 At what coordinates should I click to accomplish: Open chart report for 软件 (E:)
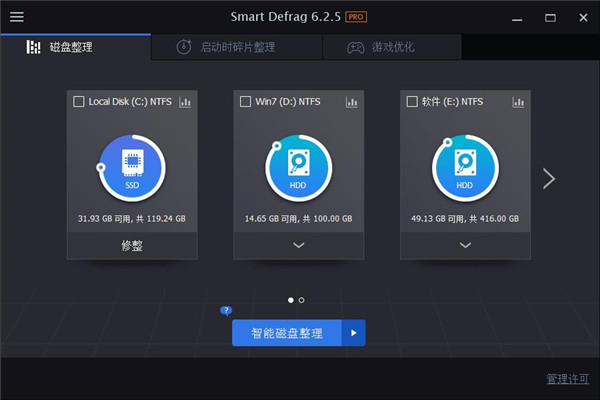tap(518, 102)
